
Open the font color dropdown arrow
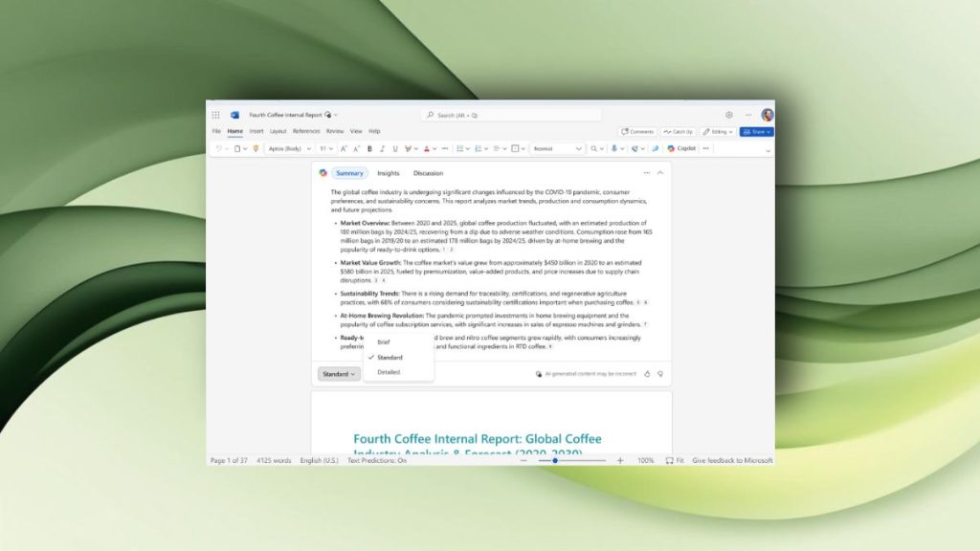coord(434,148)
